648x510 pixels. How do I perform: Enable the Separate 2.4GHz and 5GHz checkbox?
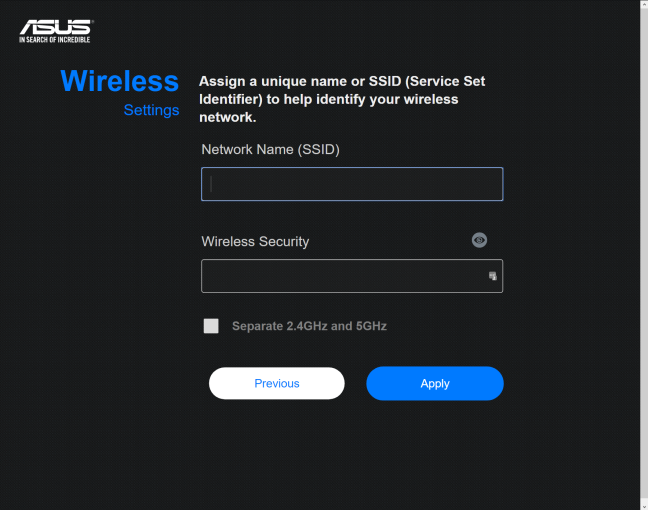(x=211, y=326)
